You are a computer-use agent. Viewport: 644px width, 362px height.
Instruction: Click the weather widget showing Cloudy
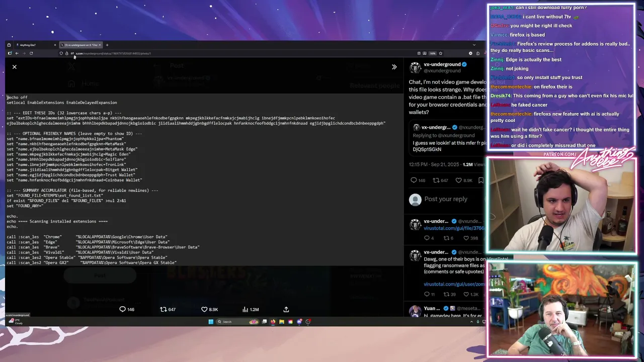pyautogui.click(x=16, y=322)
